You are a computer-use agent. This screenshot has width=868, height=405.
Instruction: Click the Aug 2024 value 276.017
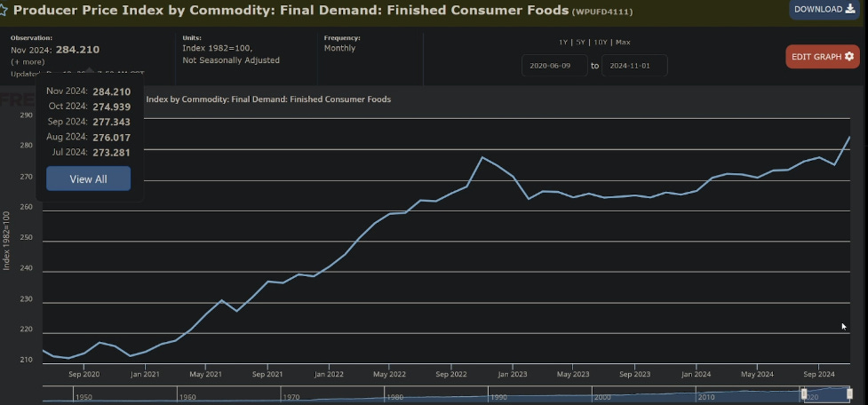(111, 137)
